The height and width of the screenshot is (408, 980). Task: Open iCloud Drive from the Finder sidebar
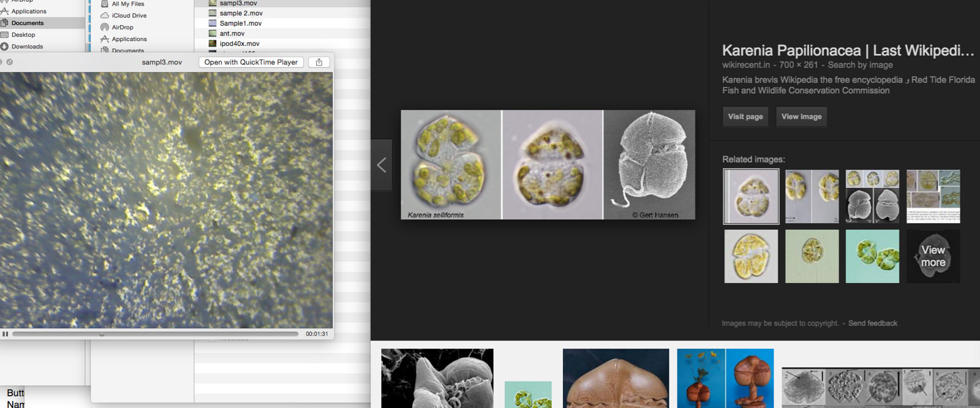pyautogui.click(x=129, y=15)
